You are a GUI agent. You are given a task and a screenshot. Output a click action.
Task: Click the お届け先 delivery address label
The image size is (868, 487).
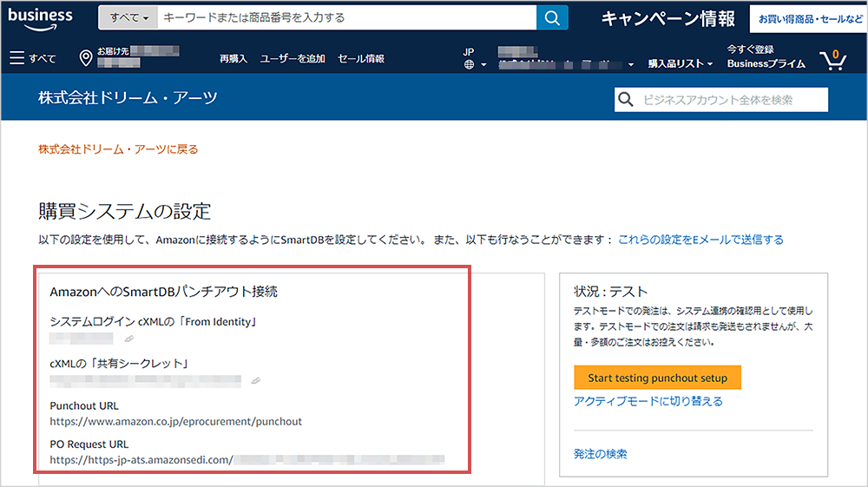coord(113,51)
